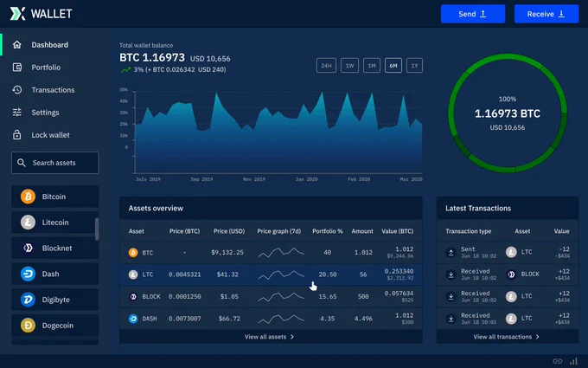Click the BLOCK icon in Assets overview
The width and height of the screenshot is (588, 368).
(133, 297)
